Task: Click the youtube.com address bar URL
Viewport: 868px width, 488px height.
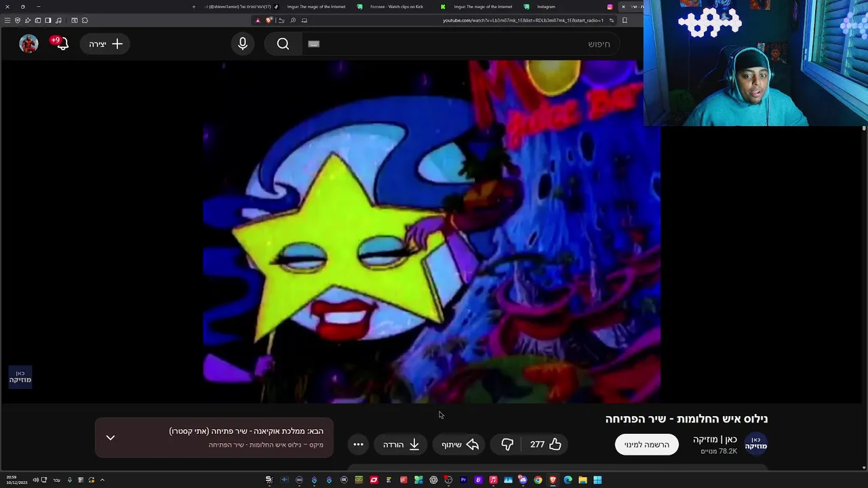Action: point(523,20)
